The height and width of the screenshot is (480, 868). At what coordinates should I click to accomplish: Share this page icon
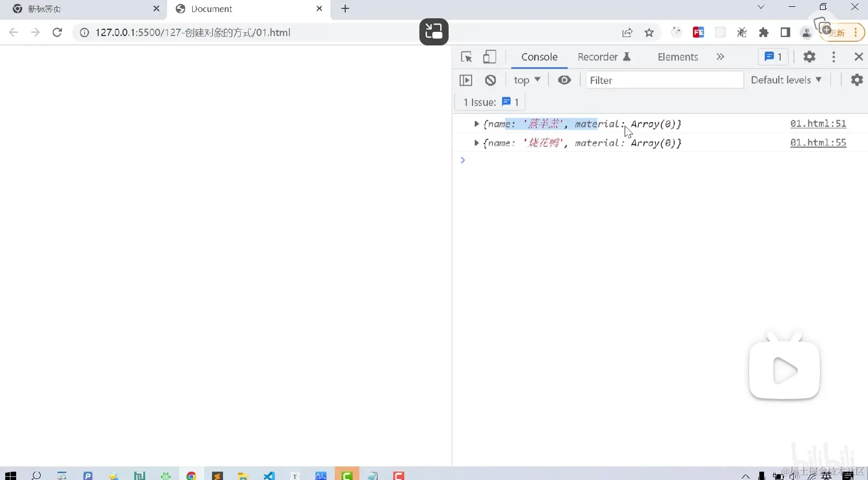[x=627, y=32]
